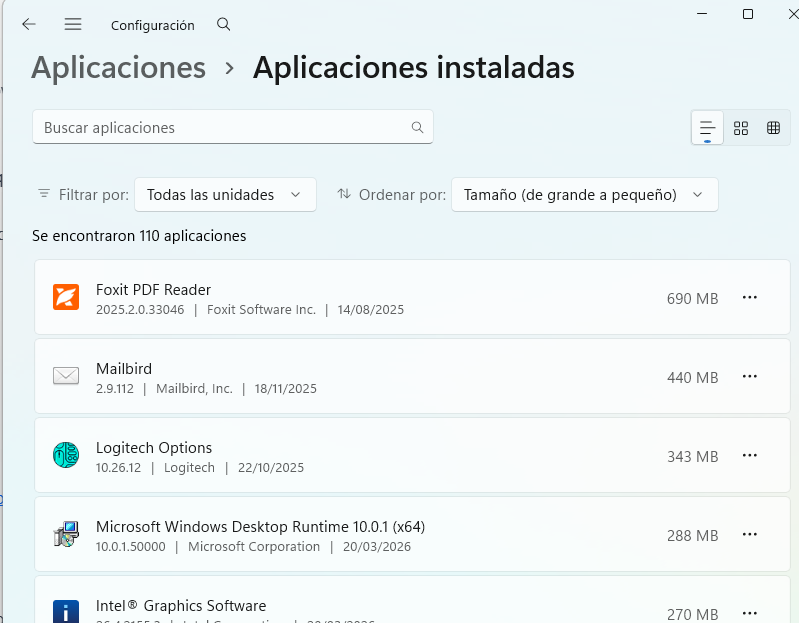Screen dimensions: 799x623
Task: Click the Logitech Options icon
Action: [66, 455]
